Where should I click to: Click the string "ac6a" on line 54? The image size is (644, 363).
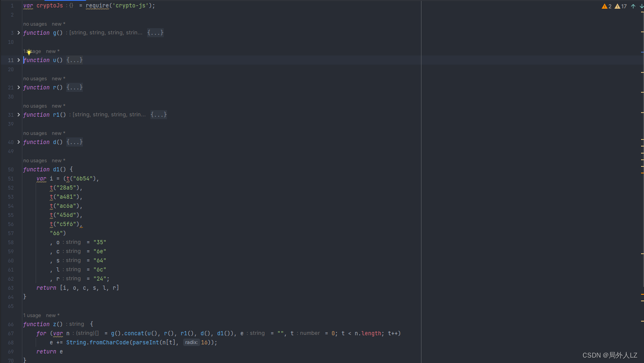[x=66, y=206]
